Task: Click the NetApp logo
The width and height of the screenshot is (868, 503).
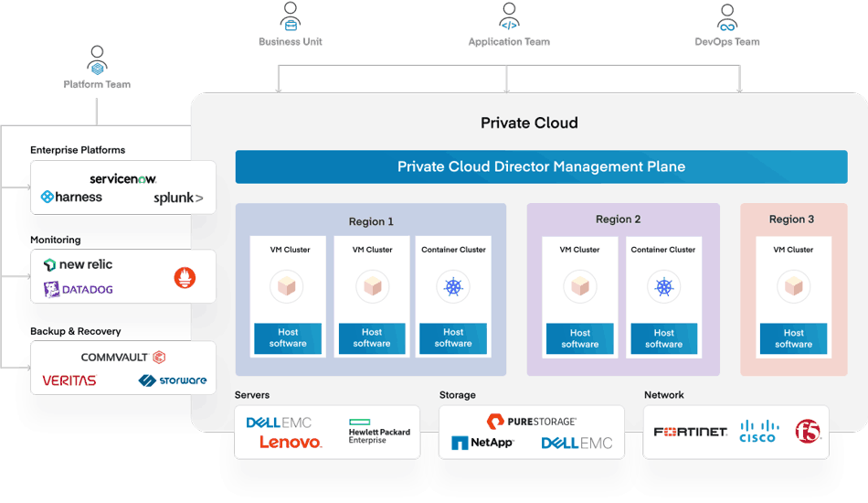Action: coord(482,443)
